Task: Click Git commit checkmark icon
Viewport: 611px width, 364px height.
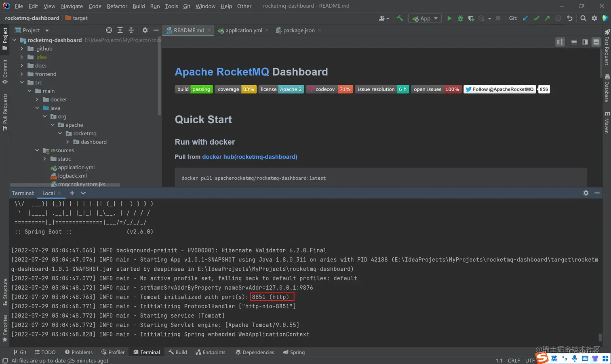Action: pyautogui.click(x=536, y=18)
